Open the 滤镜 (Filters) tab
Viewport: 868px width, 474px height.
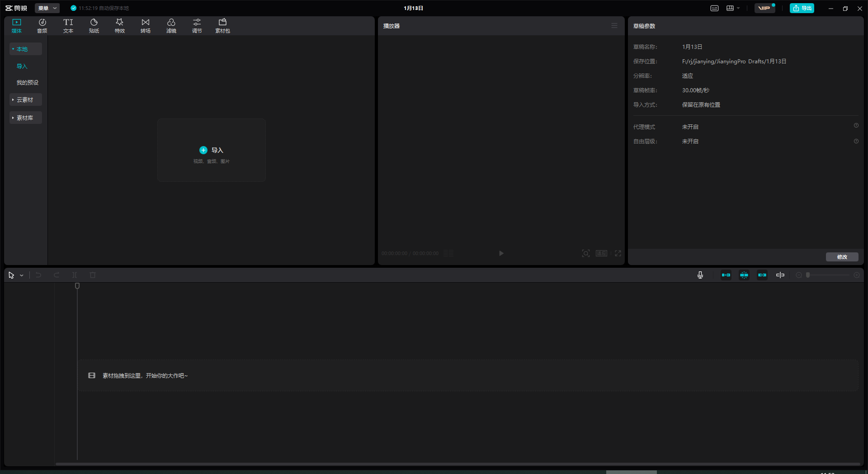171,26
